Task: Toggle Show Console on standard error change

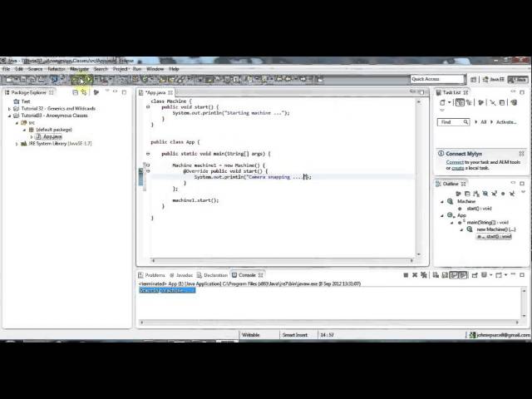Action: (x=462, y=275)
